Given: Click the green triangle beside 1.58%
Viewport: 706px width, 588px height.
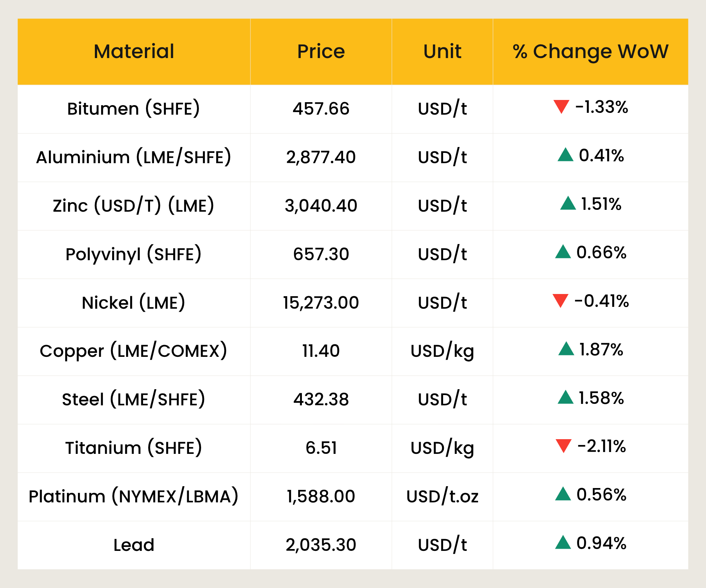Looking at the screenshot, I should pos(565,398).
